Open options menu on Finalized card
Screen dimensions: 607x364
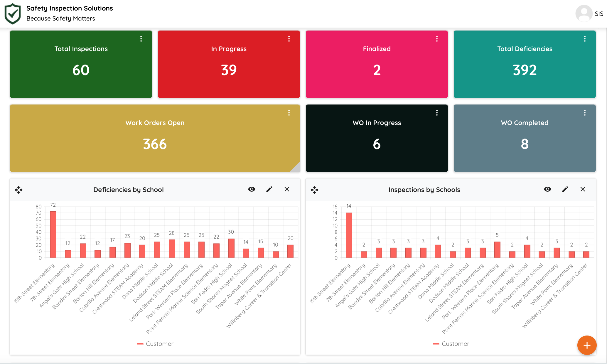(x=438, y=39)
